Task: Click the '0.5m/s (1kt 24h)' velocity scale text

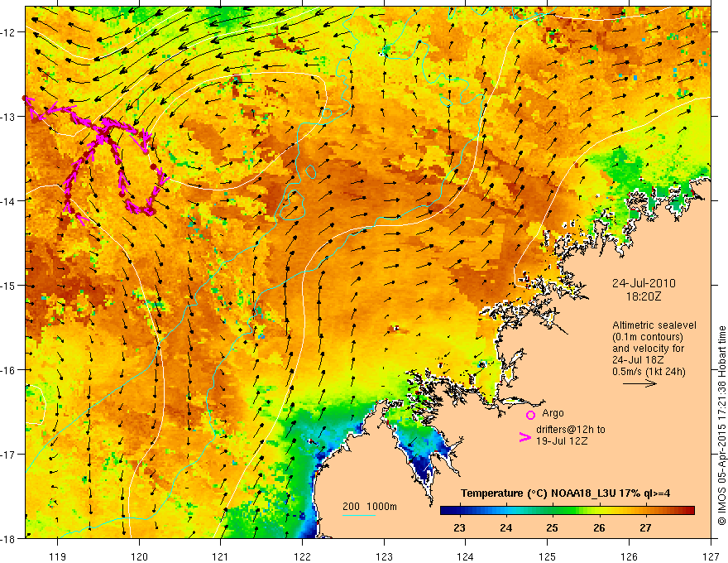Action: pyautogui.click(x=649, y=372)
